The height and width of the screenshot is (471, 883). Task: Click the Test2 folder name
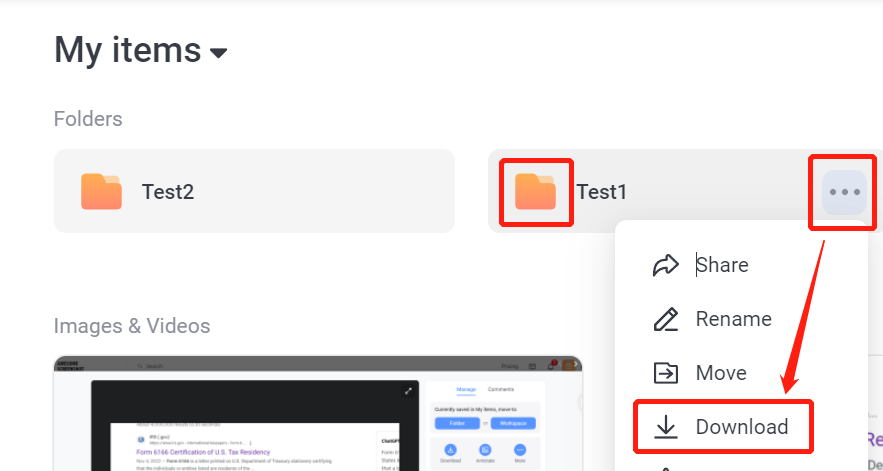click(168, 192)
